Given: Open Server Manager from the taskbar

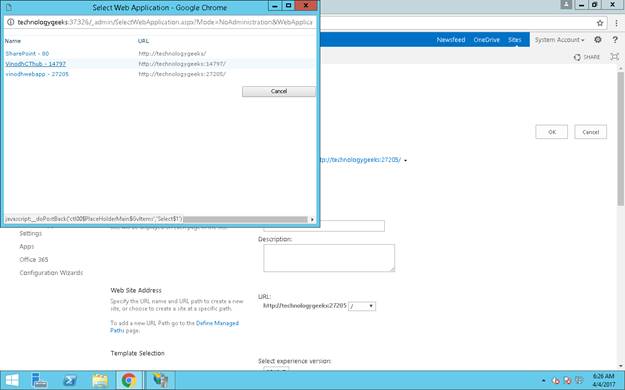Looking at the screenshot, I should (x=39, y=380).
